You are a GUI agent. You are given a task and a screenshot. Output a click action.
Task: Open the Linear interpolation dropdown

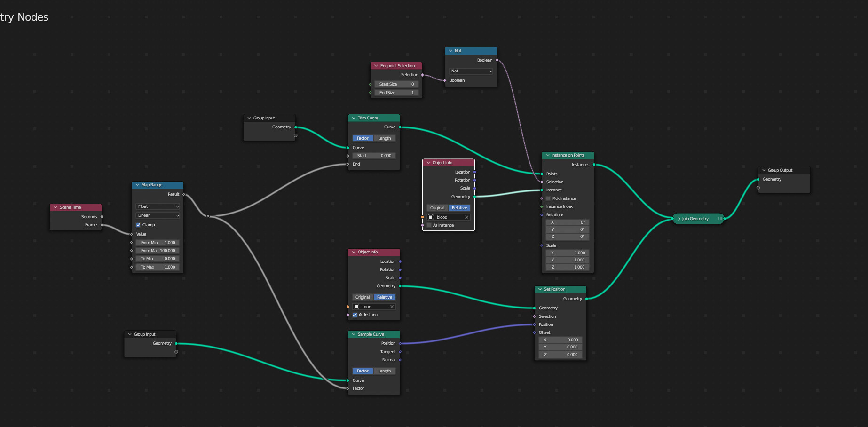158,215
